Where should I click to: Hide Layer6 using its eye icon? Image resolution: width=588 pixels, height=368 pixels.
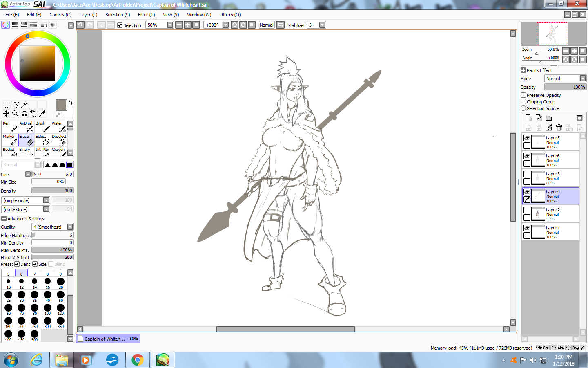point(527,156)
